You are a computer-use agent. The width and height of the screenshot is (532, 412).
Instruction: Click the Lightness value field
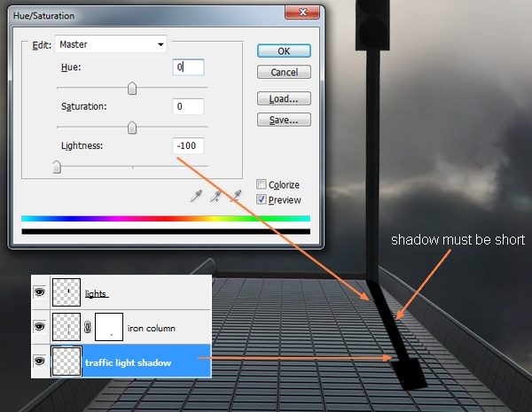pyautogui.click(x=188, y=146)
